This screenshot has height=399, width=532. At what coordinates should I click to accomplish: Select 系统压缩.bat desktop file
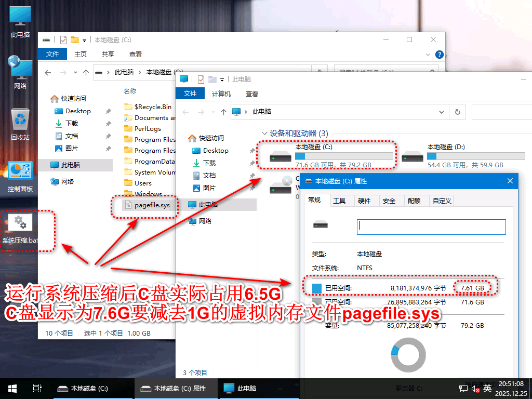(x=20, y=229)
